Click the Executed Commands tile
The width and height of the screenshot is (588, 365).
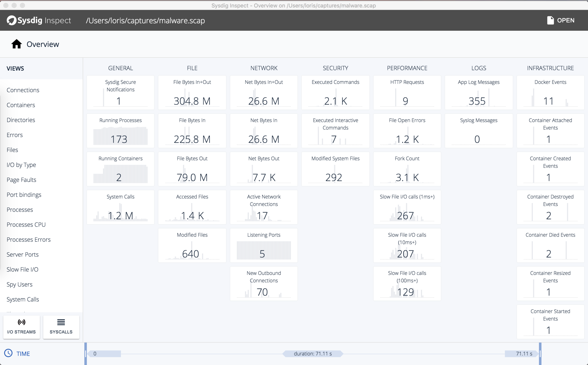point(335,93)
